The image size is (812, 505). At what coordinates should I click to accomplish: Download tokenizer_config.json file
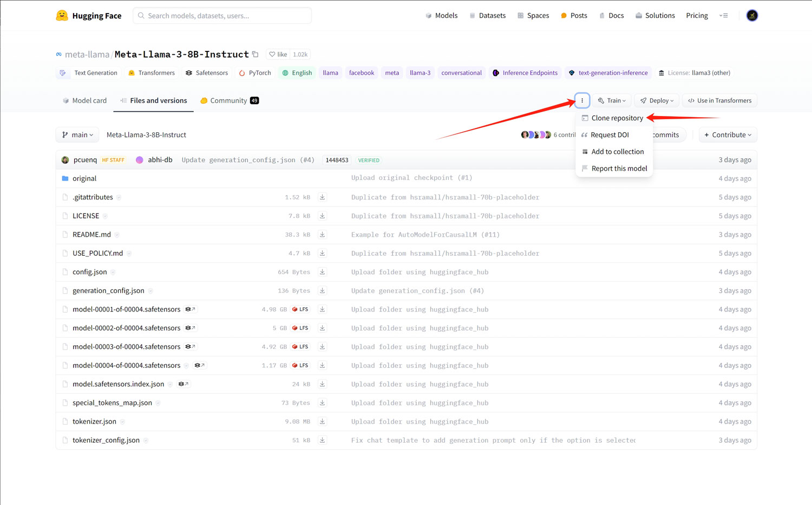(322, 440)
